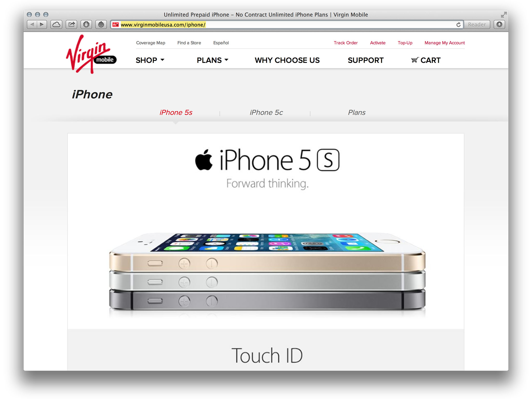This screenshot has width=532, height=399.
Task: Click the Activate button
Action: tap(377, 42)
